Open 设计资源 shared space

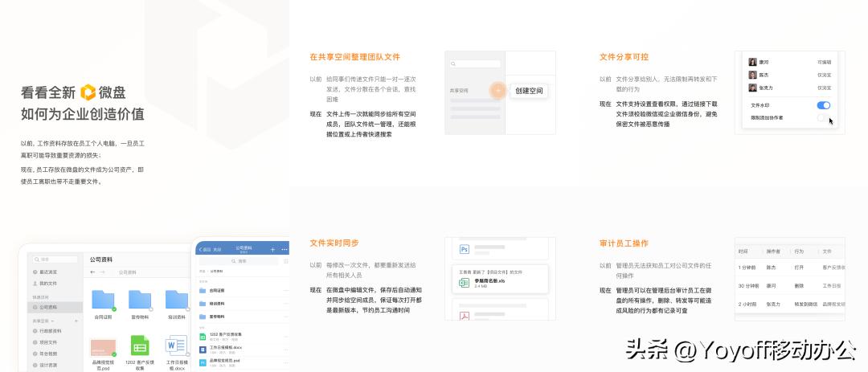point(47,366)
